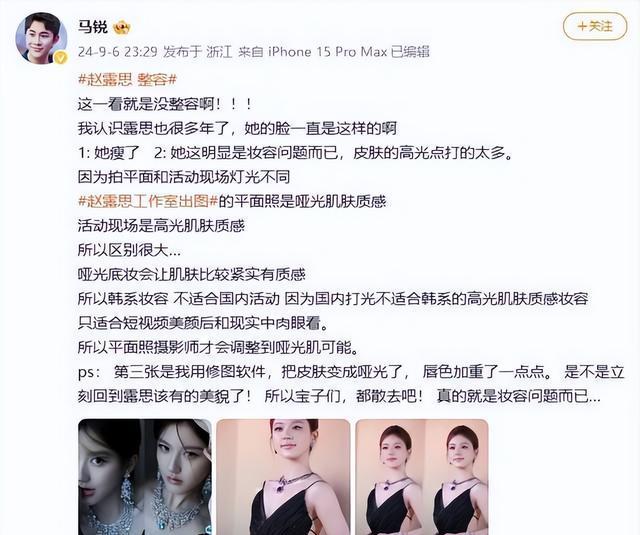The image size is (640, 535).
Task: Click the 已编辑 edited label
Action: tap(410, 52)
